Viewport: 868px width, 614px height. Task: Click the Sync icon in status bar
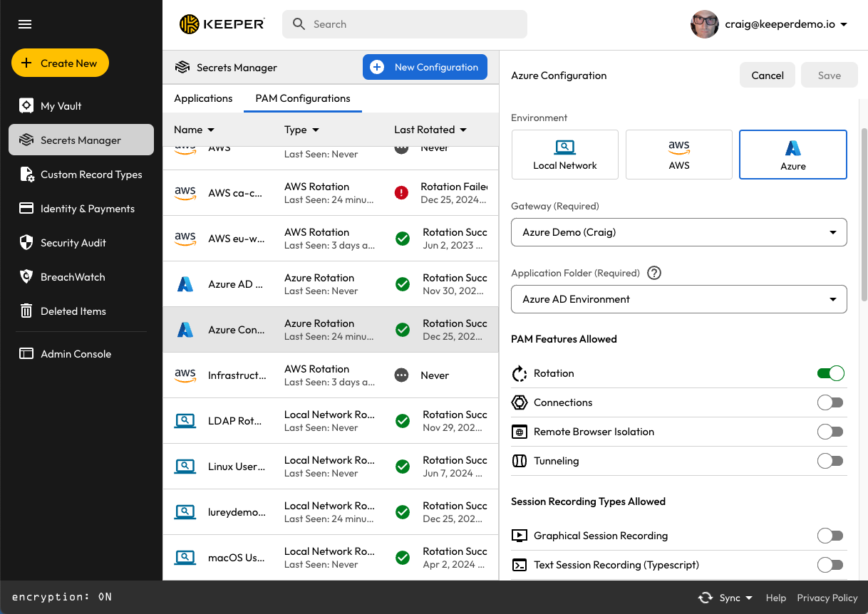(706, 598)
